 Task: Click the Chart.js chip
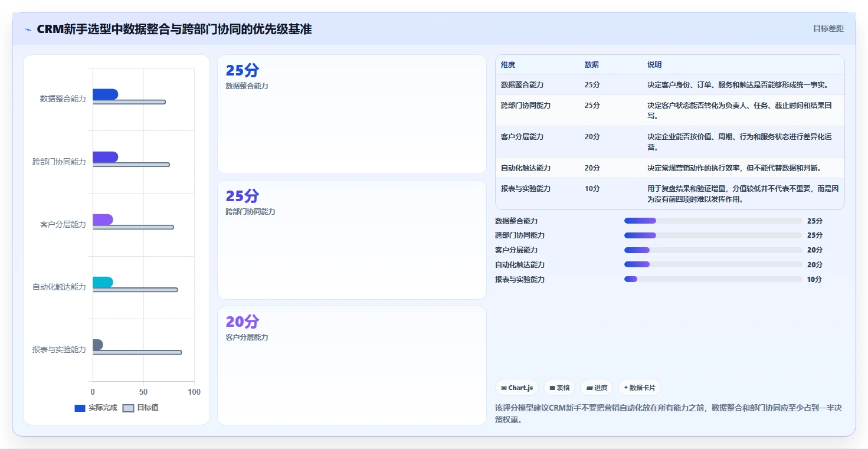click(517, 388)
